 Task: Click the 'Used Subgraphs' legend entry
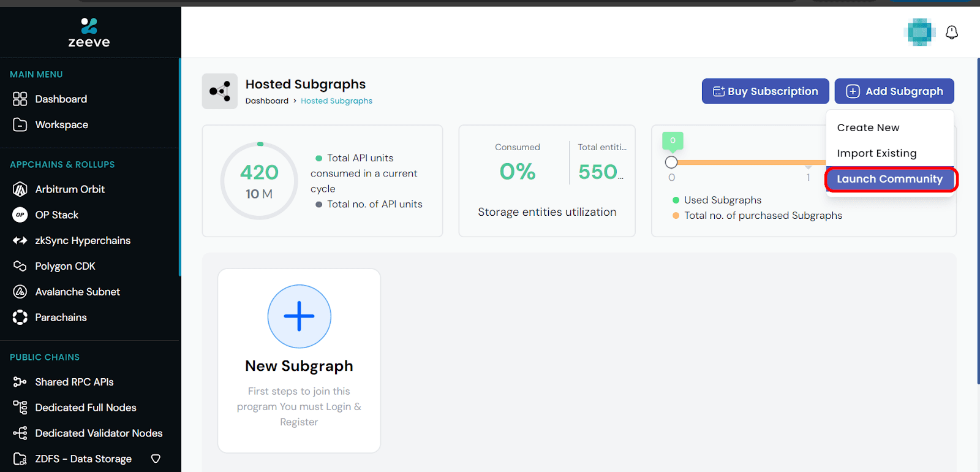pyautogui.click(x=717, y=200)
